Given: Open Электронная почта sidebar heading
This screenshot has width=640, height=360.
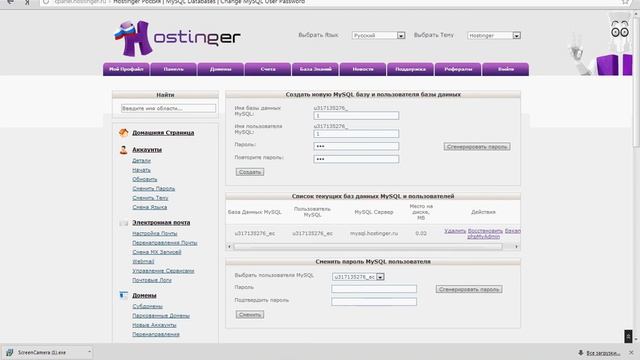Looking at the screenshot, I should pyautogui.click(x=161, y=223).
